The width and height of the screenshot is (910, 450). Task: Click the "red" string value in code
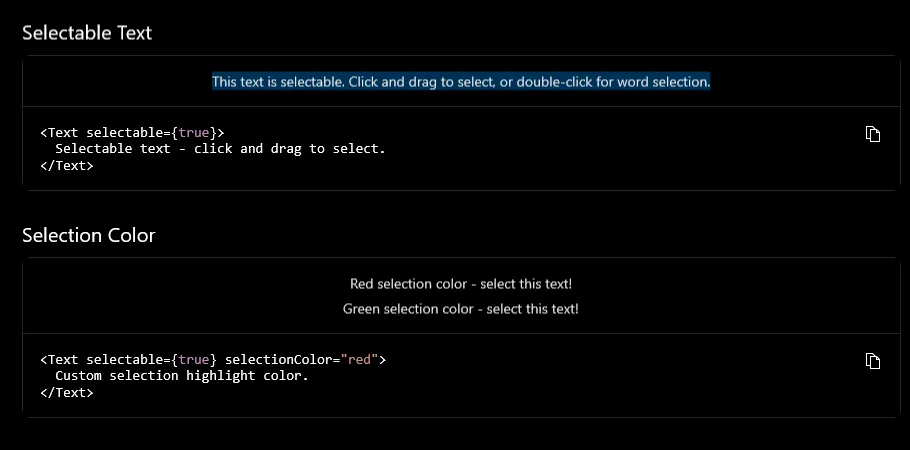click(x=359, y=359)
